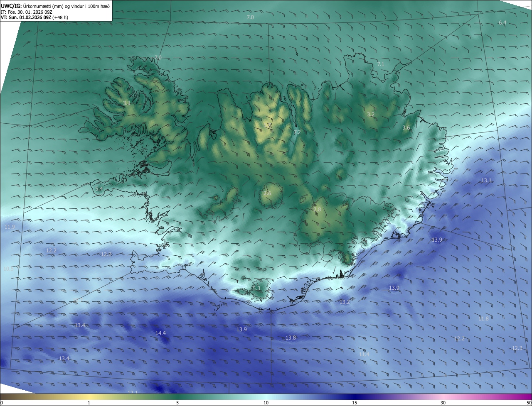This screenshot has width=532, height=406.
Task: Click the 13.8 value label
Action: [291, 338]
